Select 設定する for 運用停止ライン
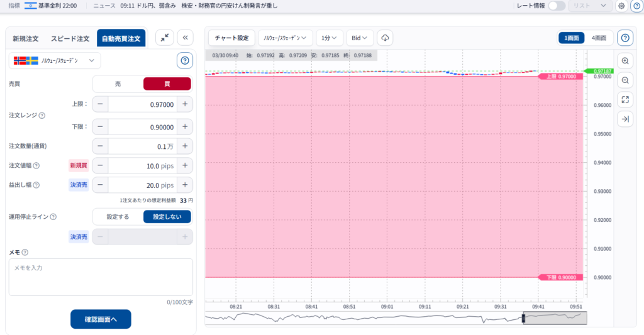The height and width of the screenshot is (335, 644). click(118, 216)
